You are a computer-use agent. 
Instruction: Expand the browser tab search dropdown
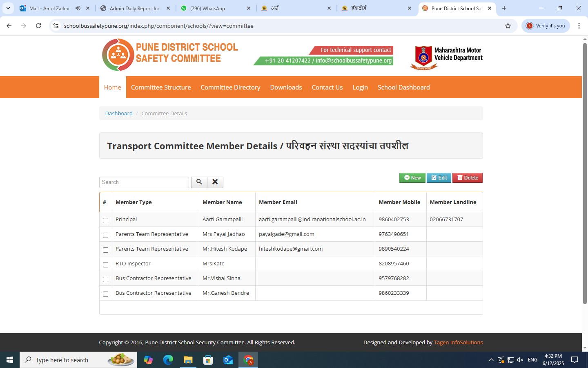(x=8, y=8)
